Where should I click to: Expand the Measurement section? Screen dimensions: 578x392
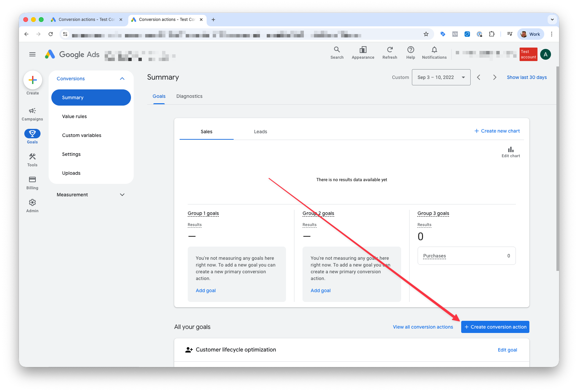pyautogui.click(x=122, y=195)
